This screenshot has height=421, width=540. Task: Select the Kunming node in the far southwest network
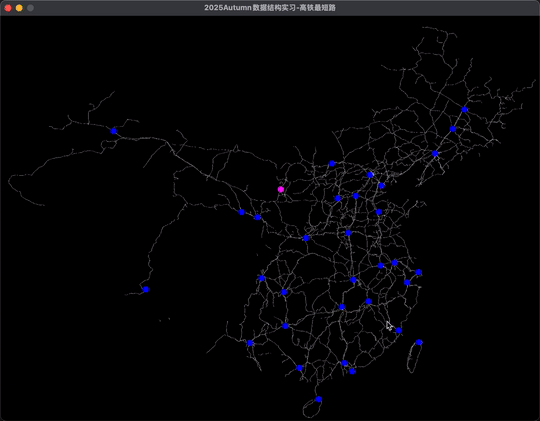(x=250, y=343)
